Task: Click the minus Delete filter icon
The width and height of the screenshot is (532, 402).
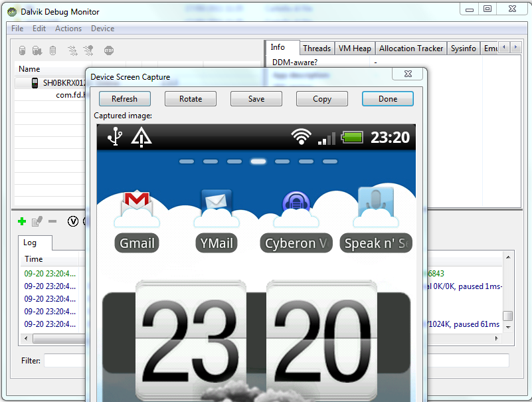Action: coord(52,221)
